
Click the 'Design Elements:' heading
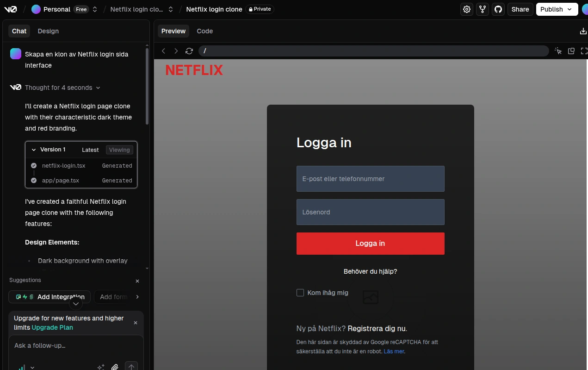pyautogui.click(x=52, y=242)
